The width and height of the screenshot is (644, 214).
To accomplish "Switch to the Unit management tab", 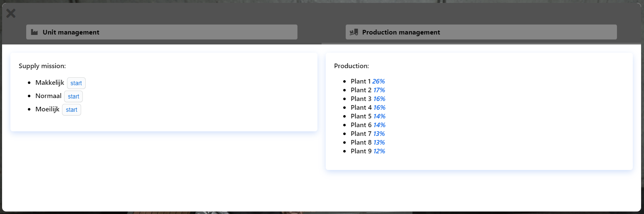I will 161,32.
